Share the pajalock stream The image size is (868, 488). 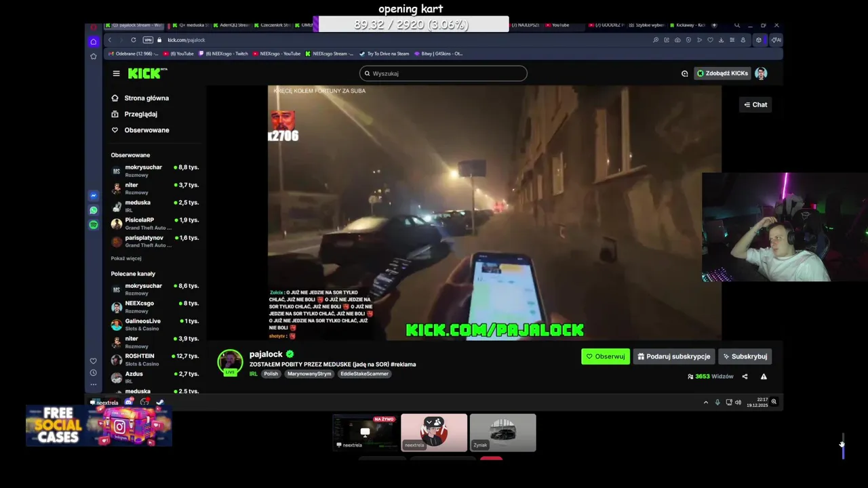click(x=745, y=376)
